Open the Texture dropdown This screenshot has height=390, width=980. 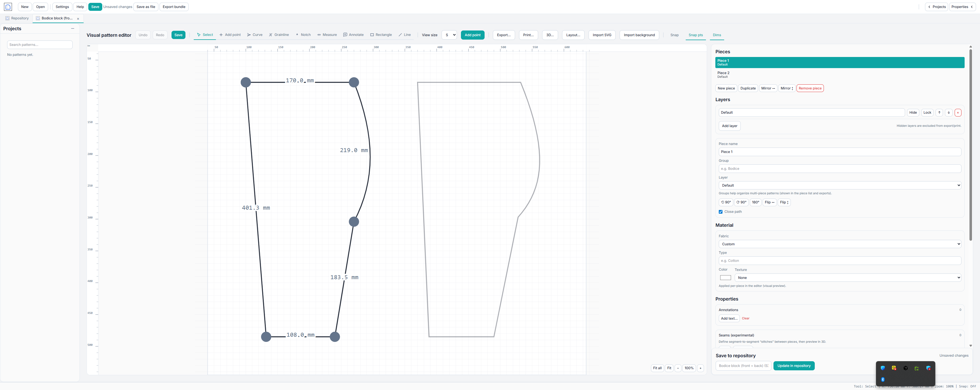click(x=848, y=278)
